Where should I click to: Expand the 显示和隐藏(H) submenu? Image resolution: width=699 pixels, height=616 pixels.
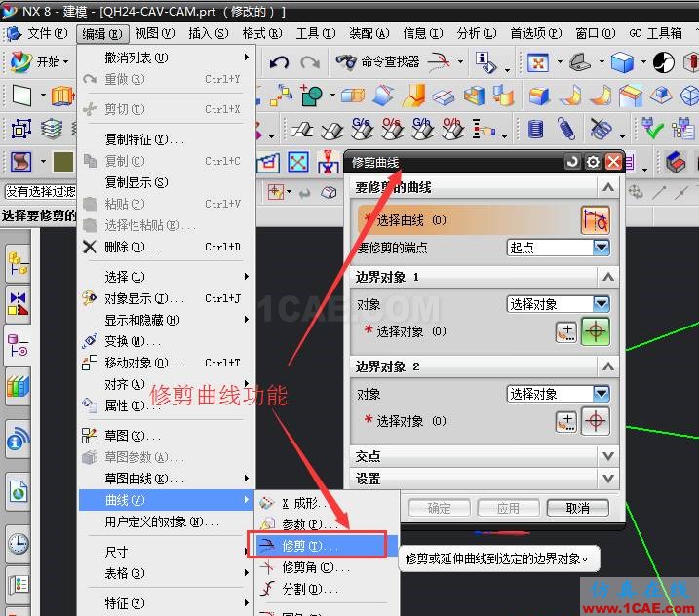[166, 320]
